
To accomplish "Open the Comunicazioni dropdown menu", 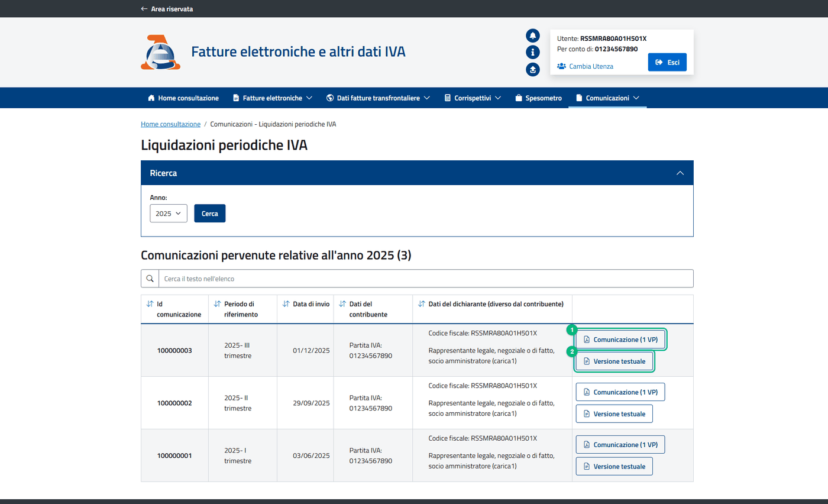I will click(607, 98).
